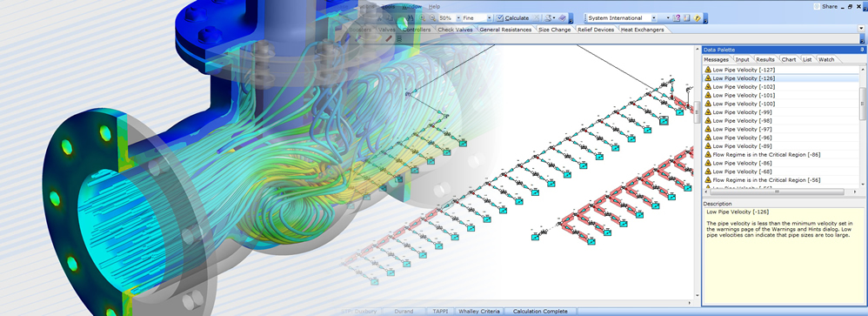Click the small arrow after System International box

[668, 17]
